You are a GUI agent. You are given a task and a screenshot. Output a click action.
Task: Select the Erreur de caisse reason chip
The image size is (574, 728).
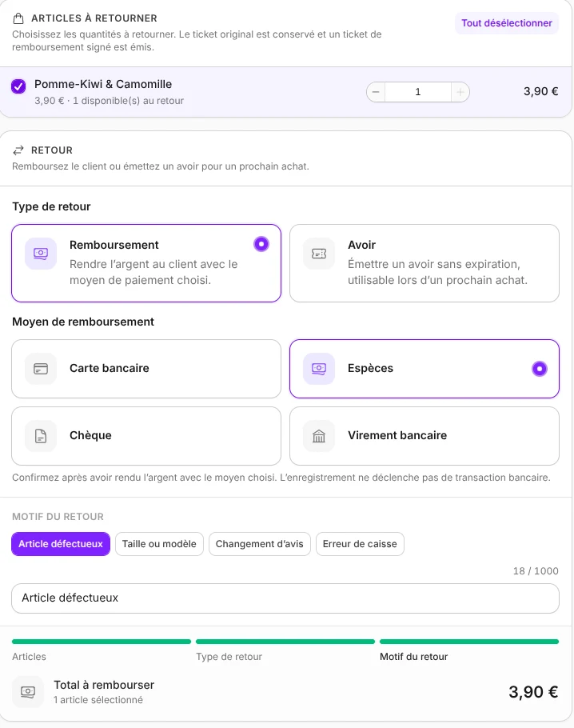point(360,544)
